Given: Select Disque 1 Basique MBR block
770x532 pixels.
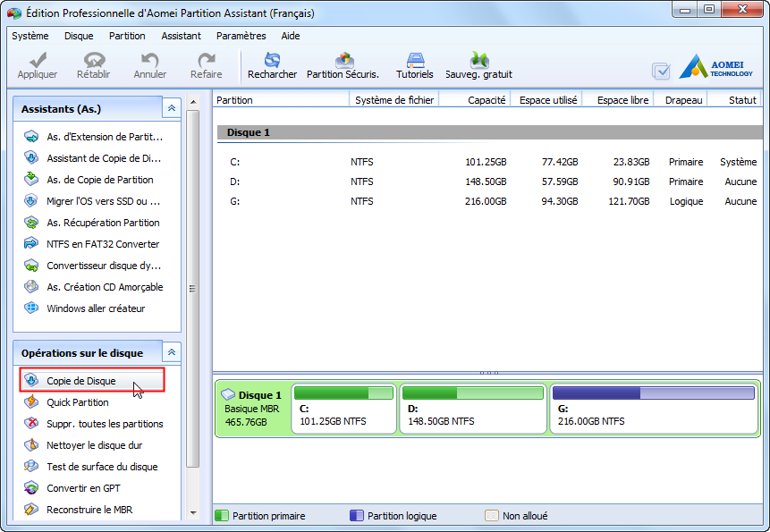Looking at the screenshot, I should 252,409.
